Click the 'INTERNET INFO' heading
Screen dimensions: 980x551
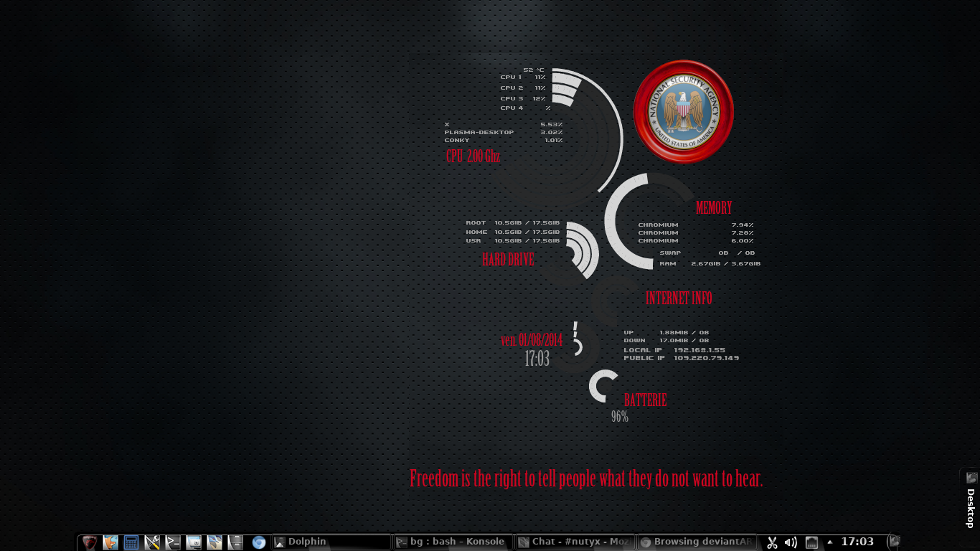[x=679, y=298]
